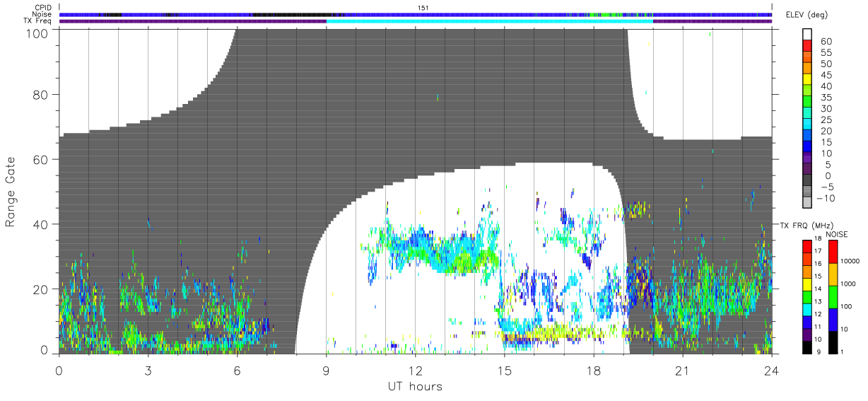Click the Range Gate tick label '80'
This screenshot has height=401, width=868.
pos(40,95)
